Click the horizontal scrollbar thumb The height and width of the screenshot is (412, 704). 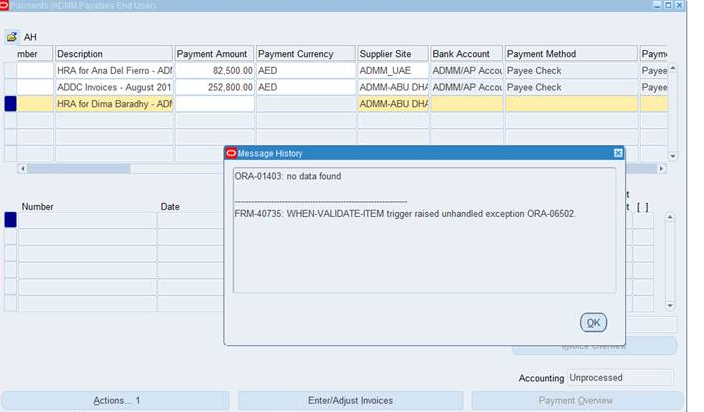coord(79,169)
